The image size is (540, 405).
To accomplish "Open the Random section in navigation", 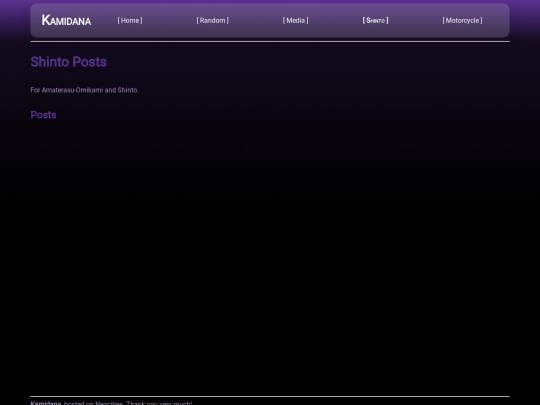I will pos(212,20).
